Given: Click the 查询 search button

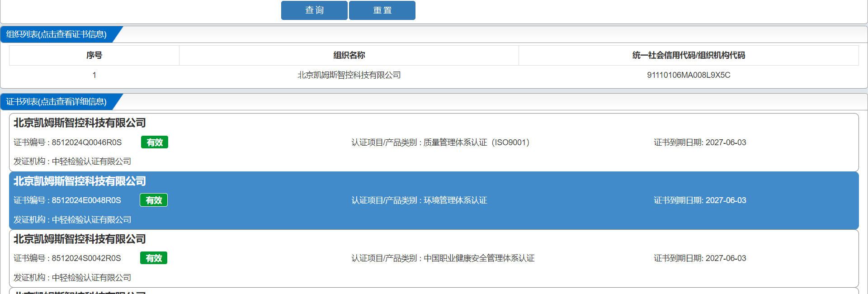Looking at the screenshot, I should point(314,10).
